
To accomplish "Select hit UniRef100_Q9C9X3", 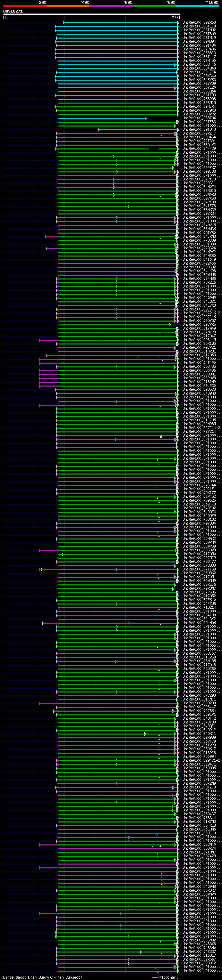I will [x=199, y=110].
